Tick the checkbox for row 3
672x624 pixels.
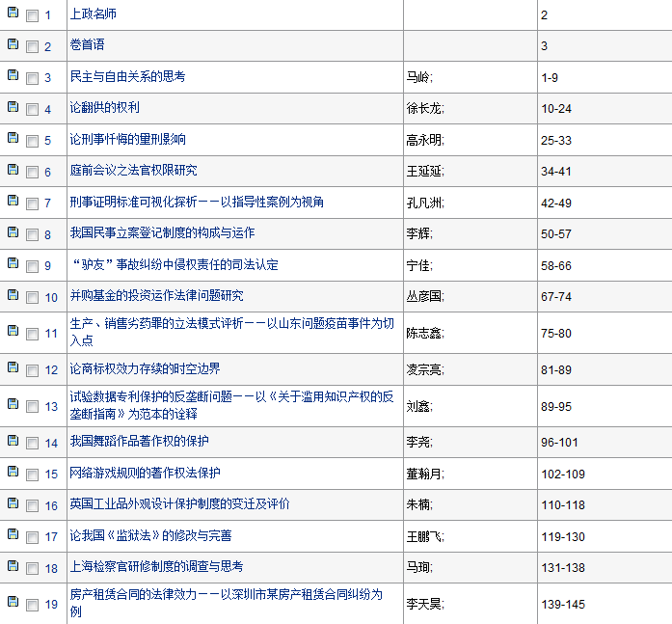click(32, 78)
